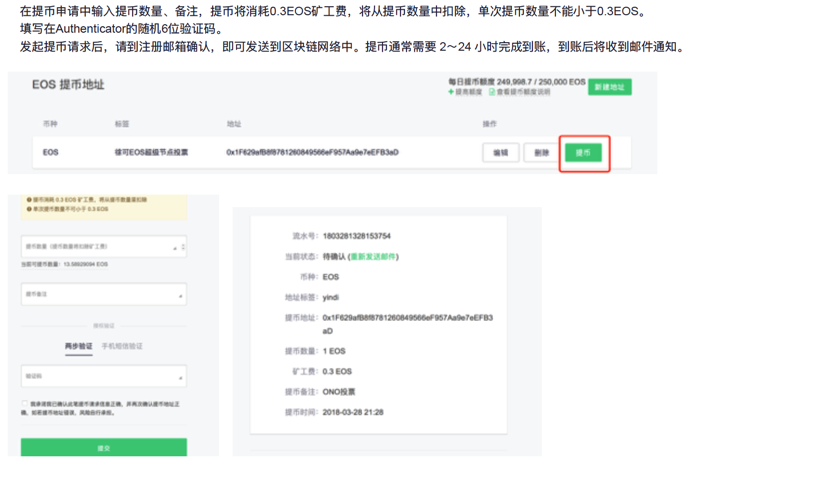Click the 提币备注 remark input field
Viewport: 822px width, 497px height.
(104, 294)
